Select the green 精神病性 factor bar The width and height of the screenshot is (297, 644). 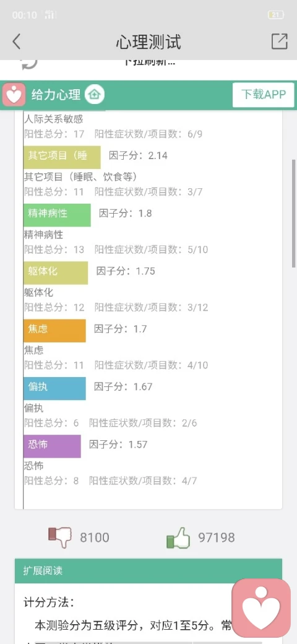click(57, 215)
